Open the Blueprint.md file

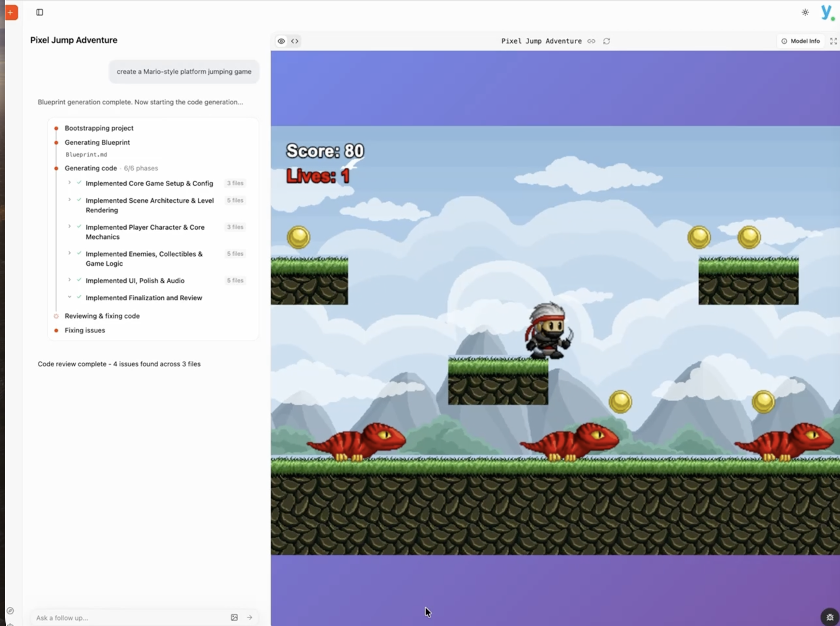[87, 155]
